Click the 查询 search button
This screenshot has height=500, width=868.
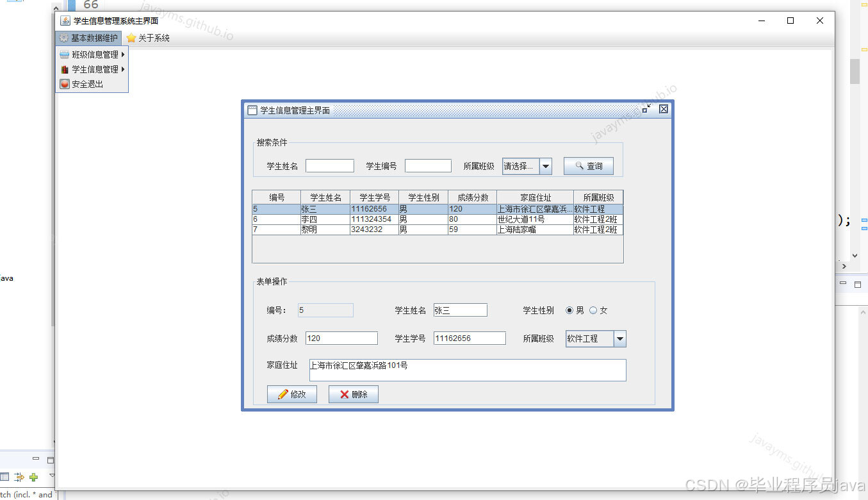coord(589,166)
